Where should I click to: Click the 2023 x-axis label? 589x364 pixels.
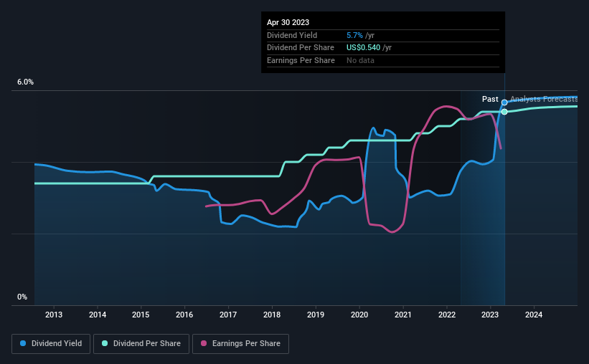pyautogui.click(x=490, y=315)
